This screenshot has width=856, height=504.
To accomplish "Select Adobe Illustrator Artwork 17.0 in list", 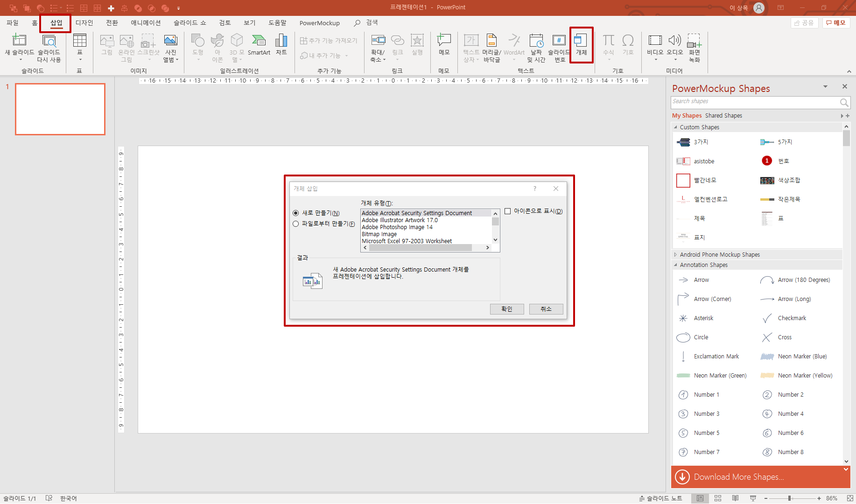I will pyautogui.click(x=400, y=220).
